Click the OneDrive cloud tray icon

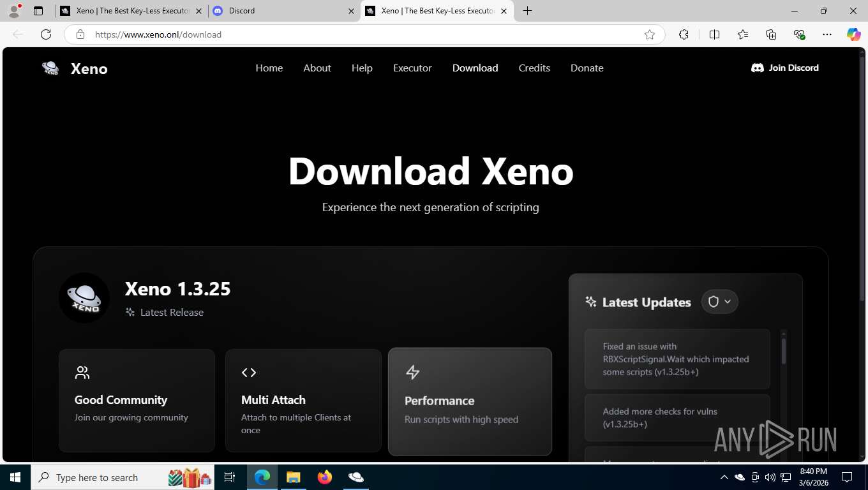pos(740,477)
